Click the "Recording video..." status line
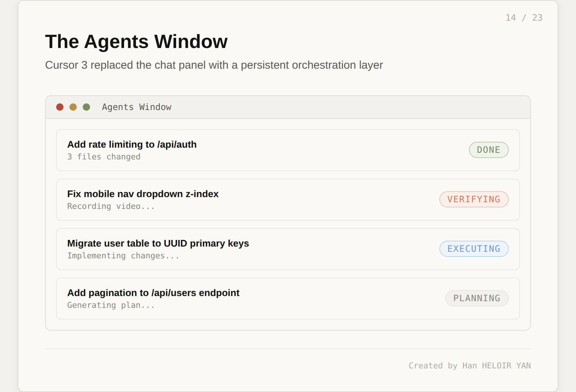576x392 pixels. pos(111,206)
